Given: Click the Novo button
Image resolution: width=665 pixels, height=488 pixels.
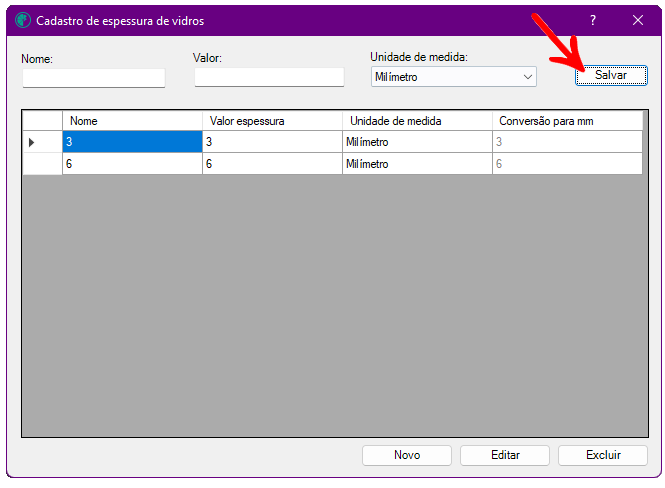Looking at the screenshot, I should click(407, 455).
